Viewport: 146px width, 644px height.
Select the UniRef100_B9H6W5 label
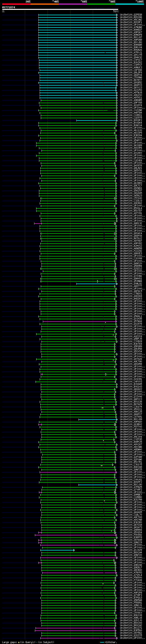(131, 45)
